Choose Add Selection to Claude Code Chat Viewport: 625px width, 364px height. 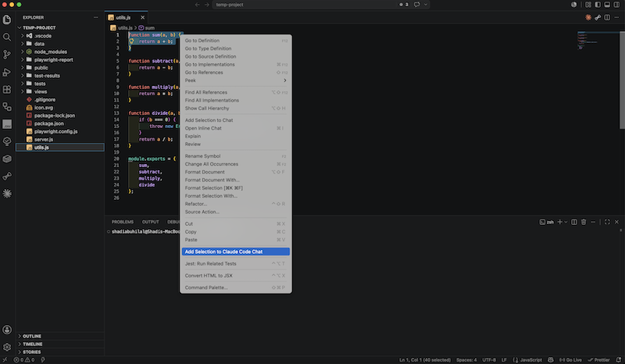click(x=236, y=252)
